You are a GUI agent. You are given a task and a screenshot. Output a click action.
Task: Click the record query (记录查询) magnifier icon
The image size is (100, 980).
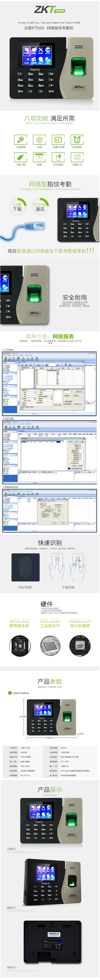21,140
